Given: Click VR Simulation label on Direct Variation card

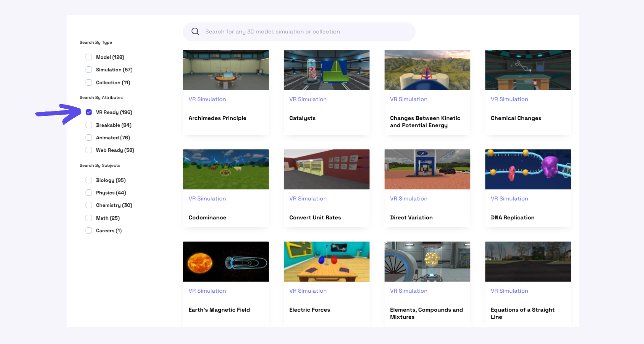Looking at the screenshot, I should (409, 199).
